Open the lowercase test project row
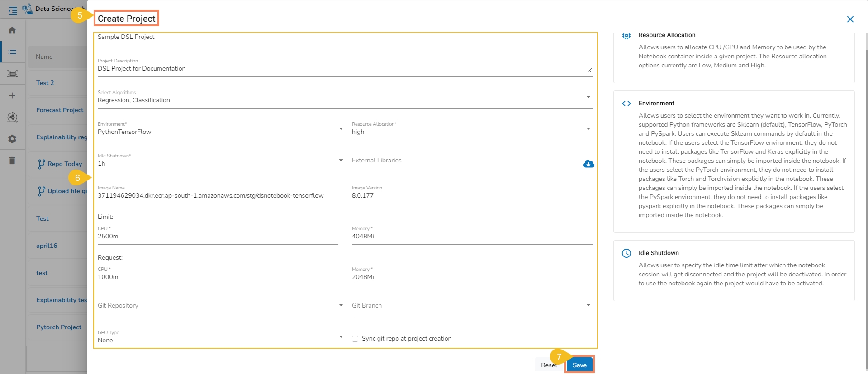 (x=42, y=273)
